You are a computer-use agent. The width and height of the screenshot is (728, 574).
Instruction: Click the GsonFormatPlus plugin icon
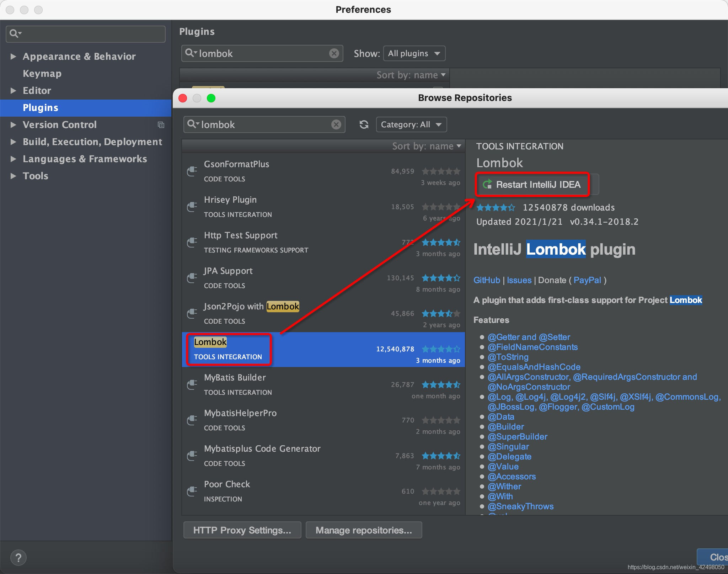click(x=192, y=171)
